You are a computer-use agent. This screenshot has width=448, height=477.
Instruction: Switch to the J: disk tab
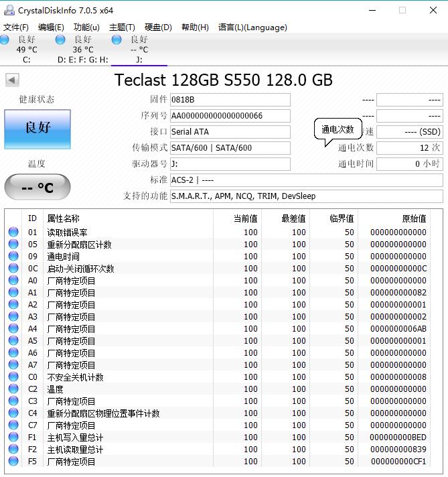coord(139,50)
